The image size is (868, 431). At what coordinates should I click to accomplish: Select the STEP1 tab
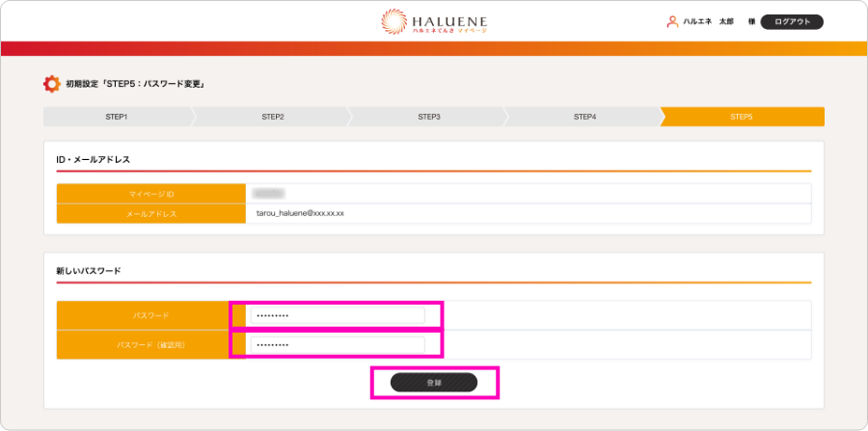pyautogui.click(x=117, y=117)
